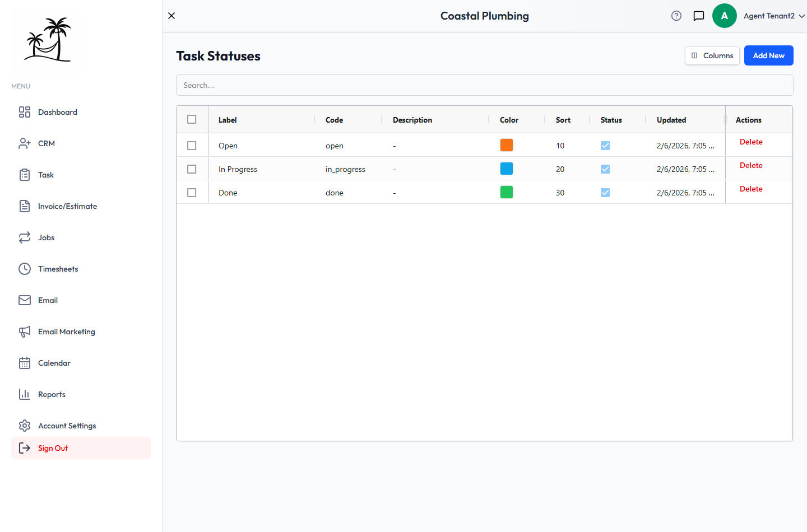Open the chat message icon

(x=699, y=16)
